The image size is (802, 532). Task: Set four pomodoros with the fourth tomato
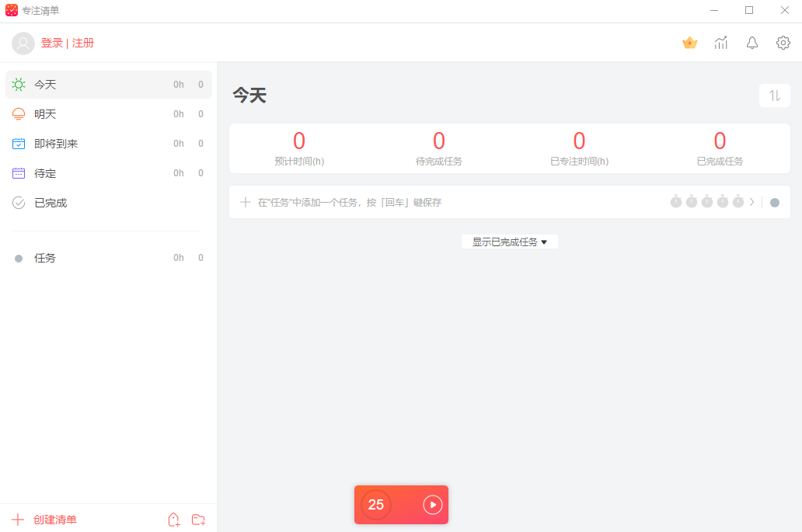pos(722,201)
